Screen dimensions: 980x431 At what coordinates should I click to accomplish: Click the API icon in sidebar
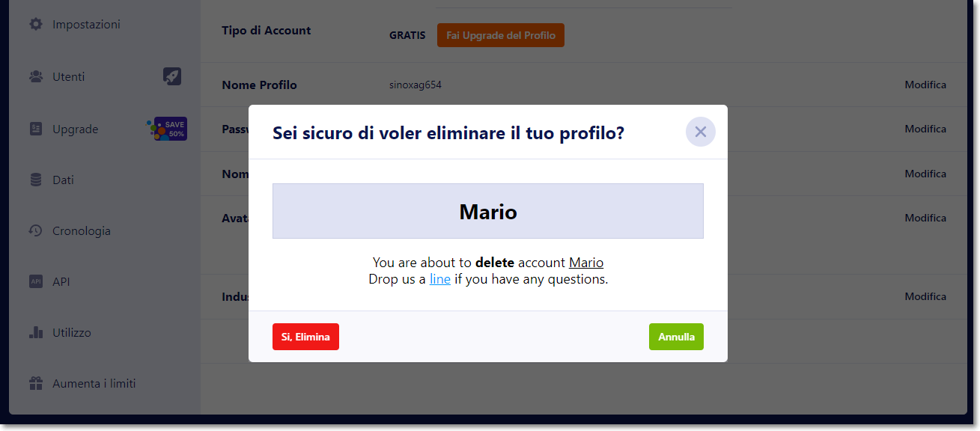coord(36,281)
